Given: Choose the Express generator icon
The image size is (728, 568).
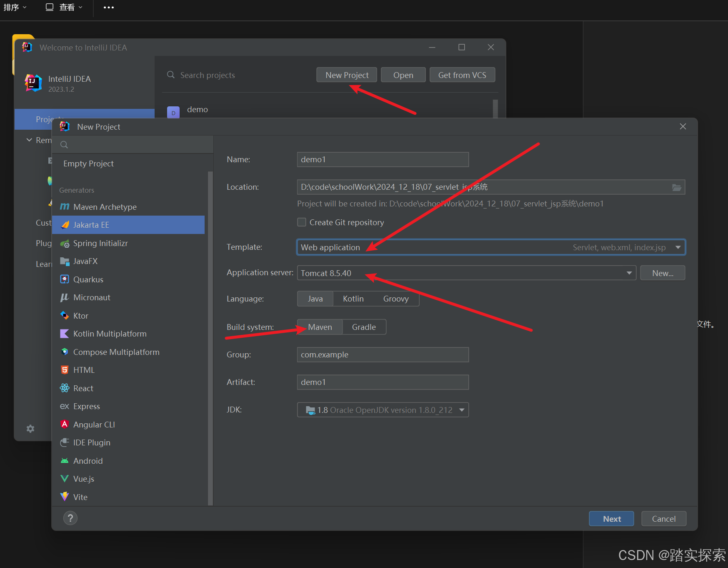Looking at the screenshot, I should coord(65,406).
